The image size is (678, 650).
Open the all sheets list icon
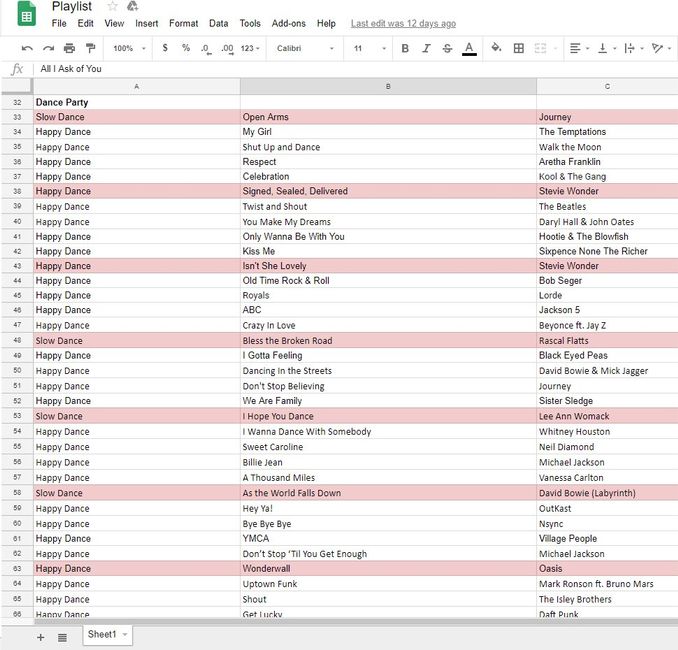pos(62,636)
